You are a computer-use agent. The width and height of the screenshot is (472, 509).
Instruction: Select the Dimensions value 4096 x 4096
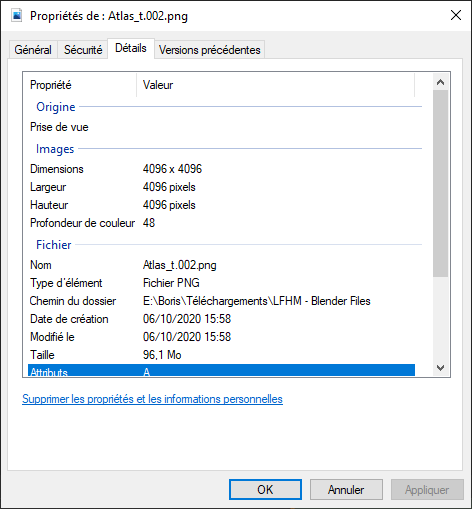coord(172,169)
